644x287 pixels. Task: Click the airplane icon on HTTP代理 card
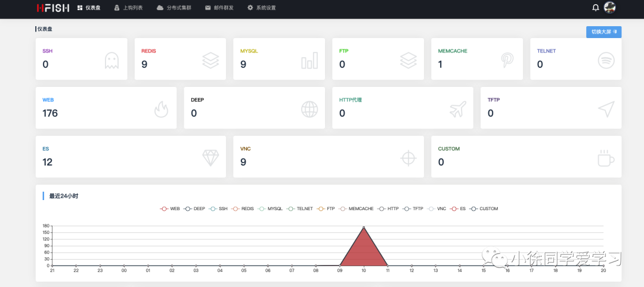pyautogui.click(x=458, y=109)
